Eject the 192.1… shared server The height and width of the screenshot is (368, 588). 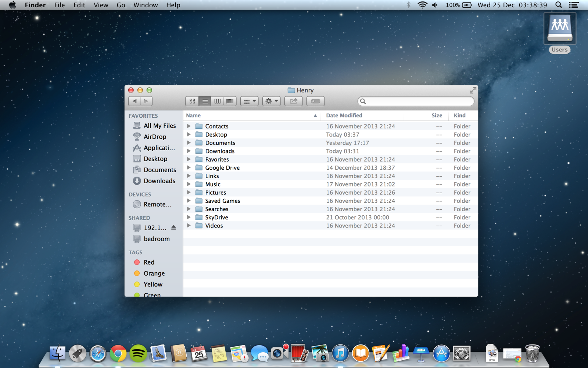[x=173, y=228]
